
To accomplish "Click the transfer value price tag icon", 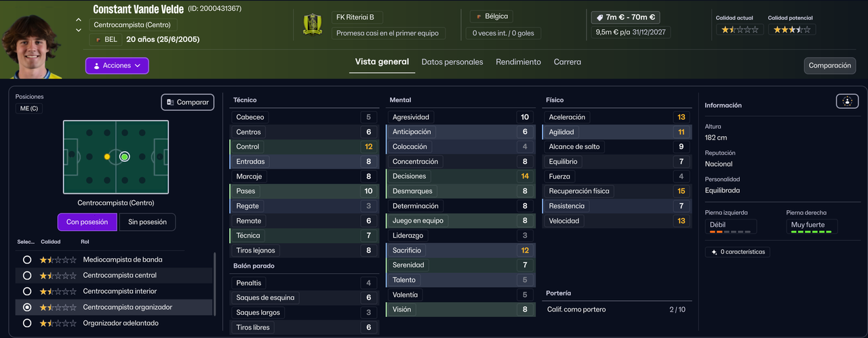I will [x=599, y=18].
